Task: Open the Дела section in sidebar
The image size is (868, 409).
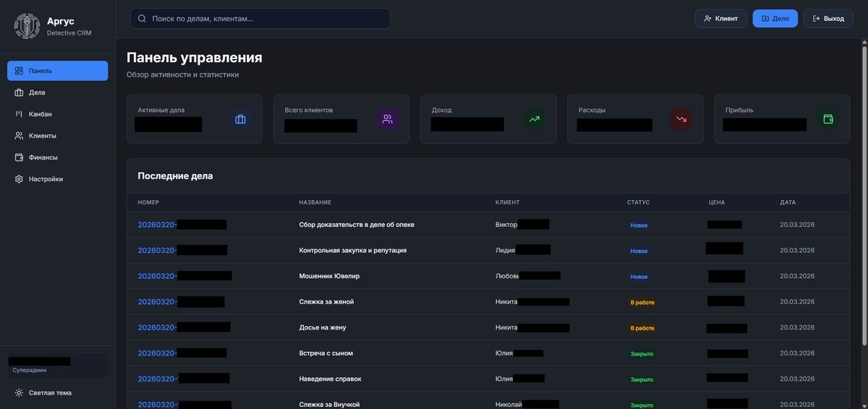Action: 37,92
